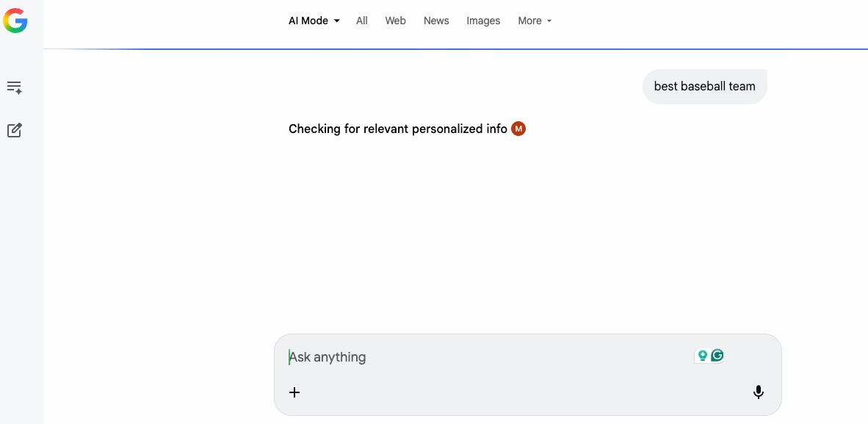The width and height of the screenshot is (868, 424).
Task: Click the small arrow next to More
Action: [x=549, y=21]
